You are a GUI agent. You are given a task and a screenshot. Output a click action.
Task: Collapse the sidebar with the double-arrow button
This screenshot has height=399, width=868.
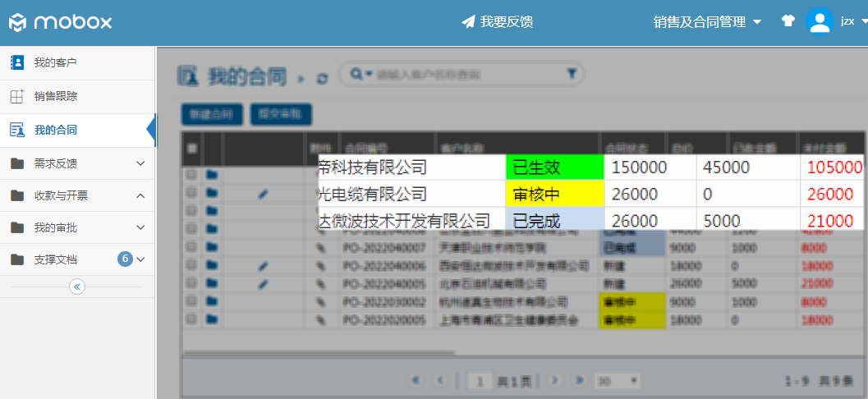(77, 287)
